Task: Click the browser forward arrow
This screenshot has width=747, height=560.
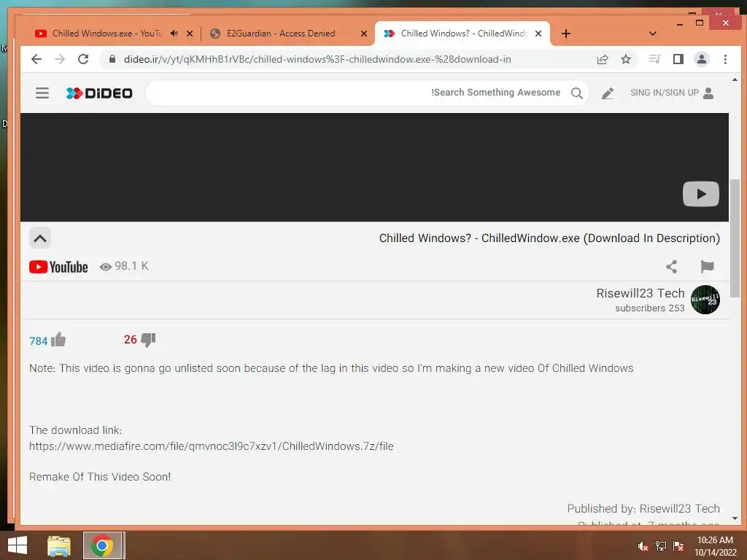Action: tap(60, 59)
